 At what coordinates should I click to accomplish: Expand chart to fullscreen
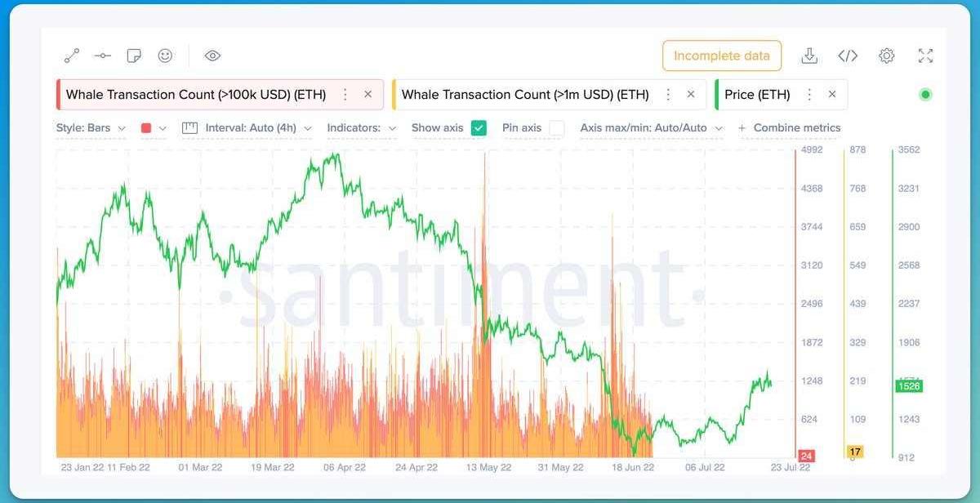point(925,56)
